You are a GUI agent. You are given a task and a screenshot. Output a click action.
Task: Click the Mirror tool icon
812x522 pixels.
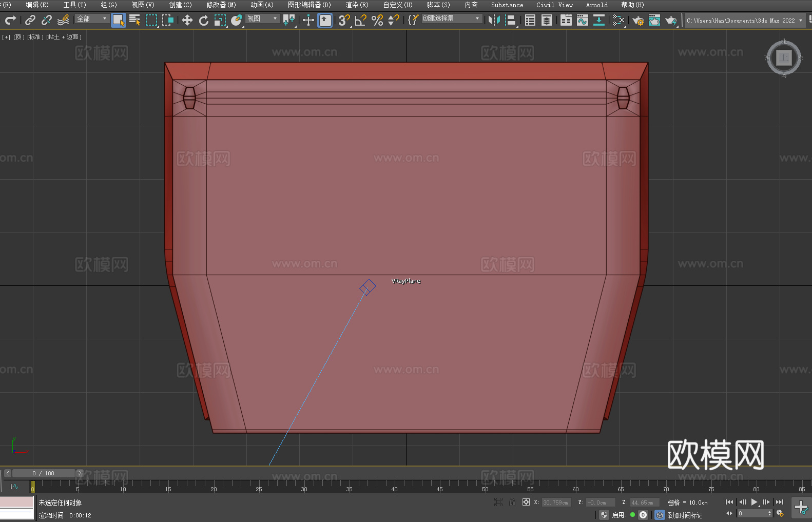pos(494,20)
